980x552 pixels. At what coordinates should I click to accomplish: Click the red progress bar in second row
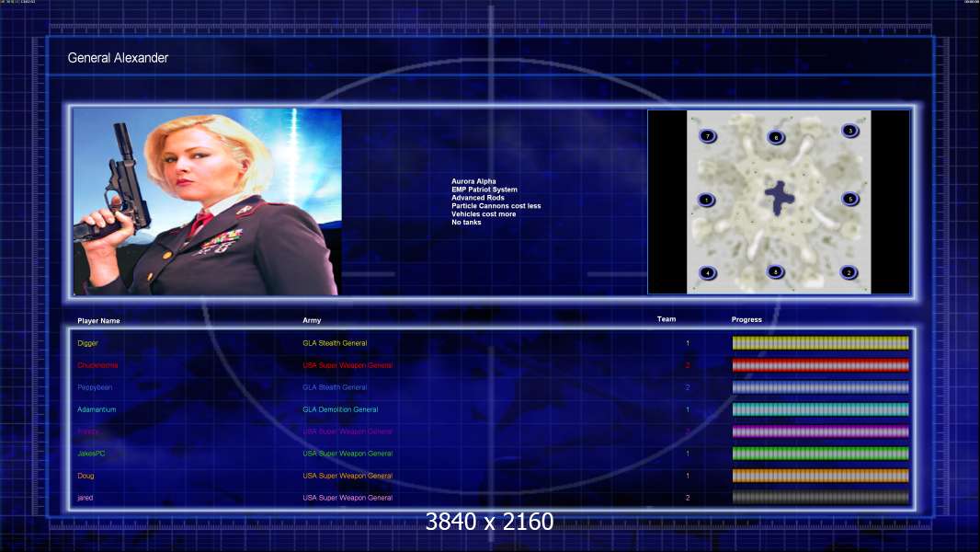click(x=820, y=365)
